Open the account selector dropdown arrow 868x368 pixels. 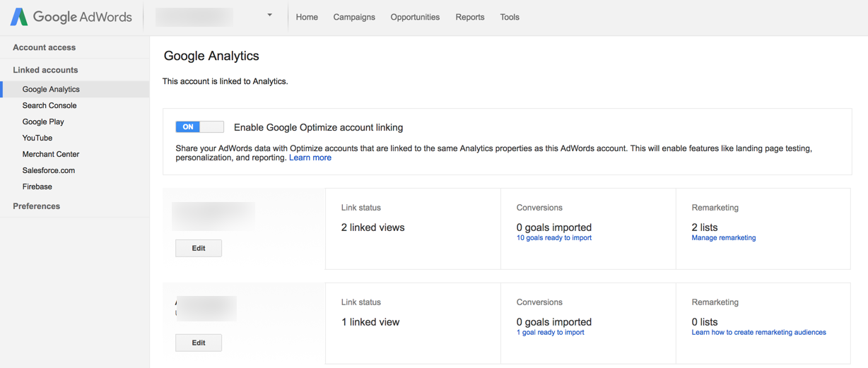pos(269,15)
